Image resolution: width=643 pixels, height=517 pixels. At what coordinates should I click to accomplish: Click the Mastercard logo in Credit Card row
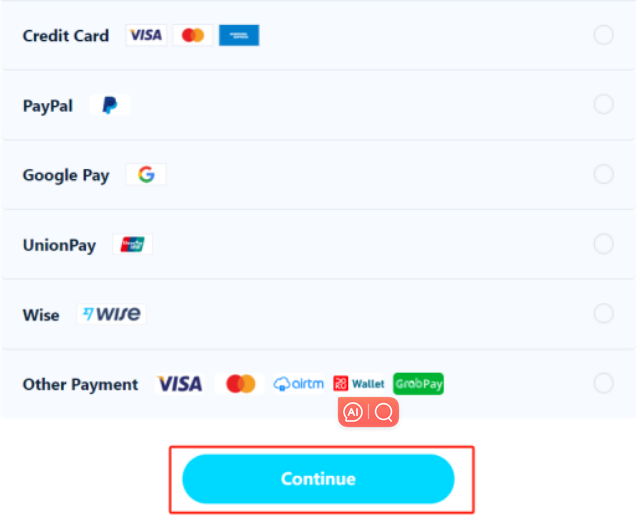(x=193, y=35)
